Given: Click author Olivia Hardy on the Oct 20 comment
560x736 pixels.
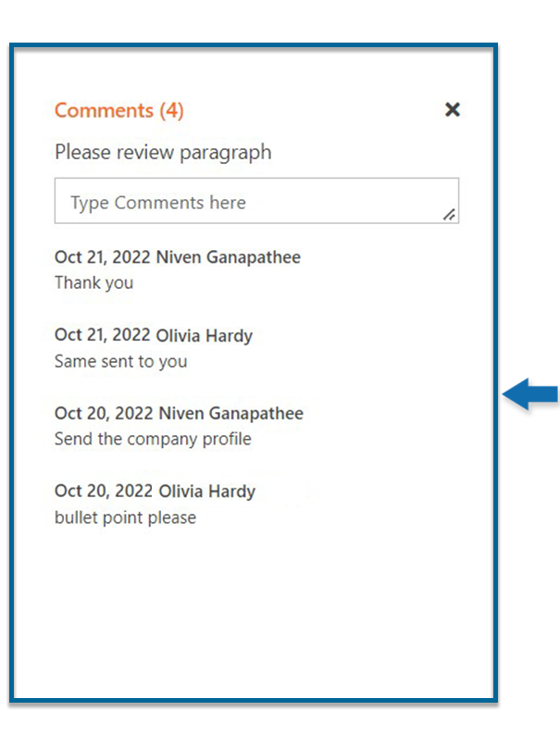Looking at the screenshot, I should 205,491.
